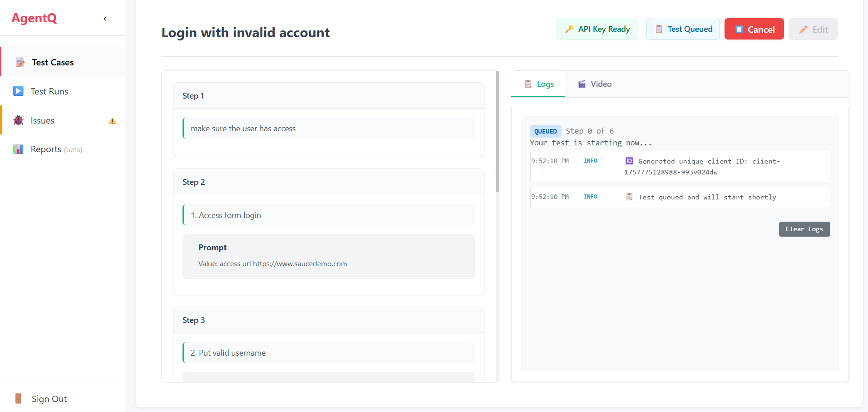Click the Sign Out door icon
Image resolution: width=868 pixels, height=412 pixels.
point(18,398)
